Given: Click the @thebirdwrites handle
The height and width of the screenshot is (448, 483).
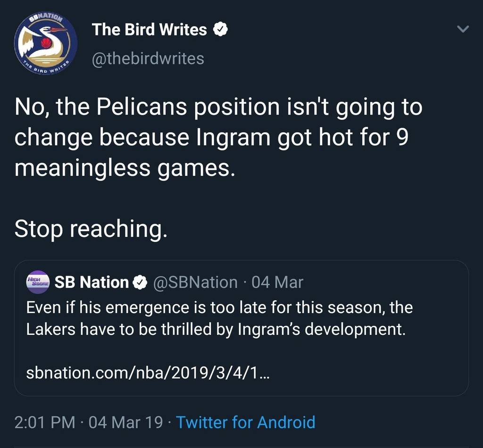Looking at the screenshot, I should 148,58.
